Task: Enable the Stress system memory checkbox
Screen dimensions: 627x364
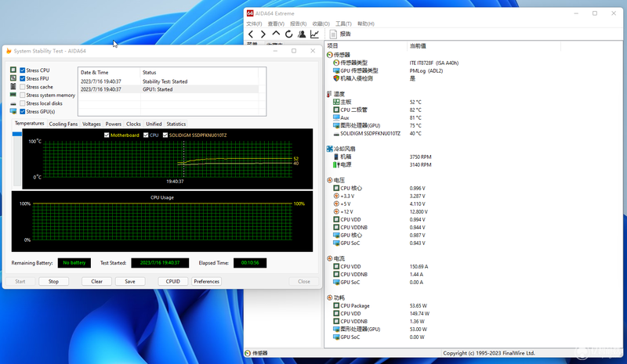Action: pos(23,95)
